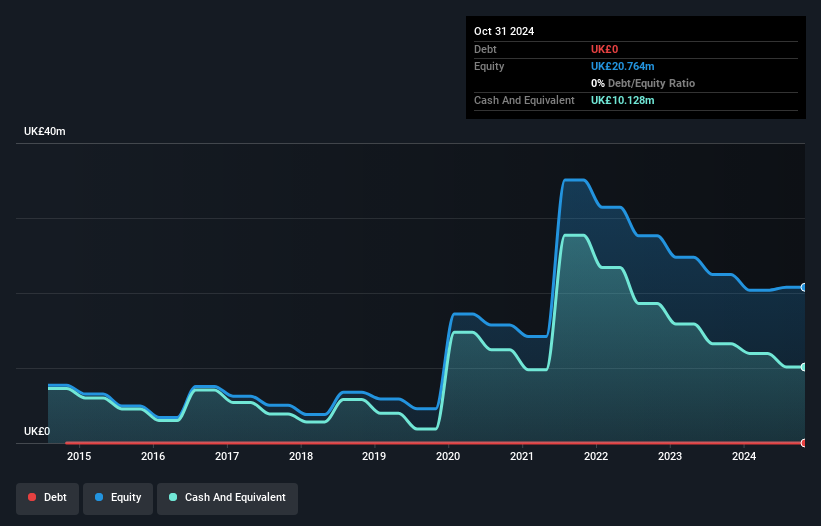Click the 0% Debt/Equity Ratio text
This screenshot has height=526, width=821.
tap(643, 83)
